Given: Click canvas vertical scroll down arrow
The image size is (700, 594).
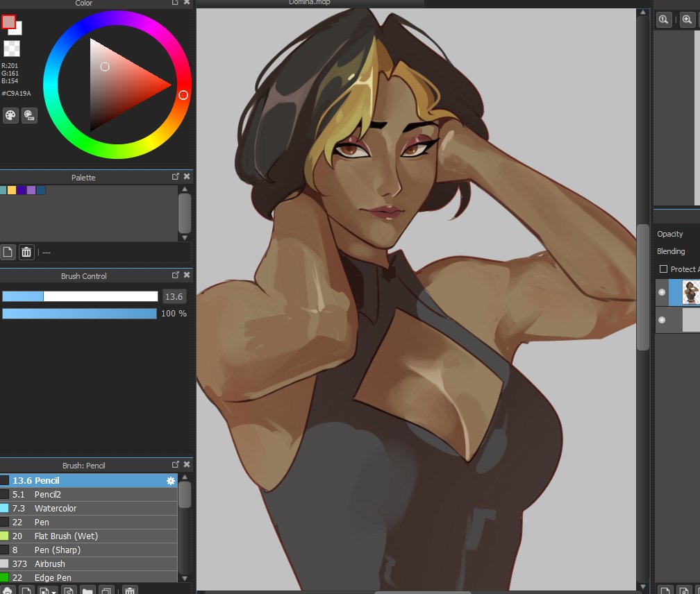Looking at the screenshot, I should tap(643, 587).
